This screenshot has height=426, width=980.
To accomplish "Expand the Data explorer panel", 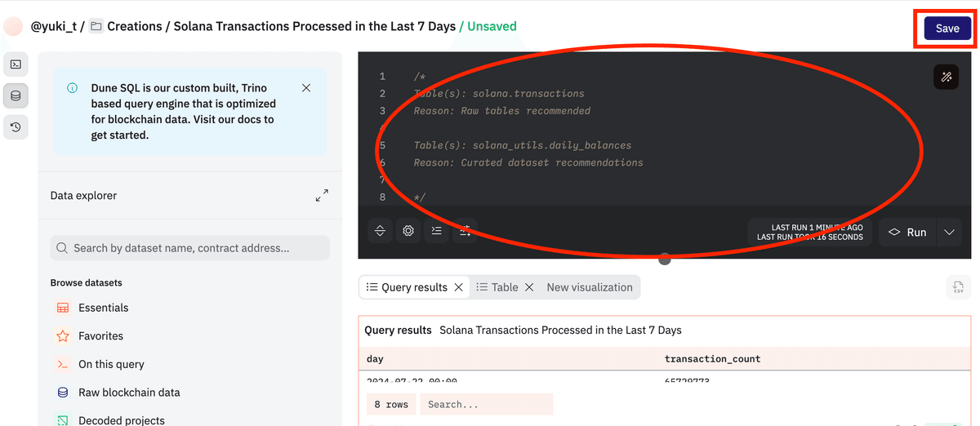I will click(322, 196).
